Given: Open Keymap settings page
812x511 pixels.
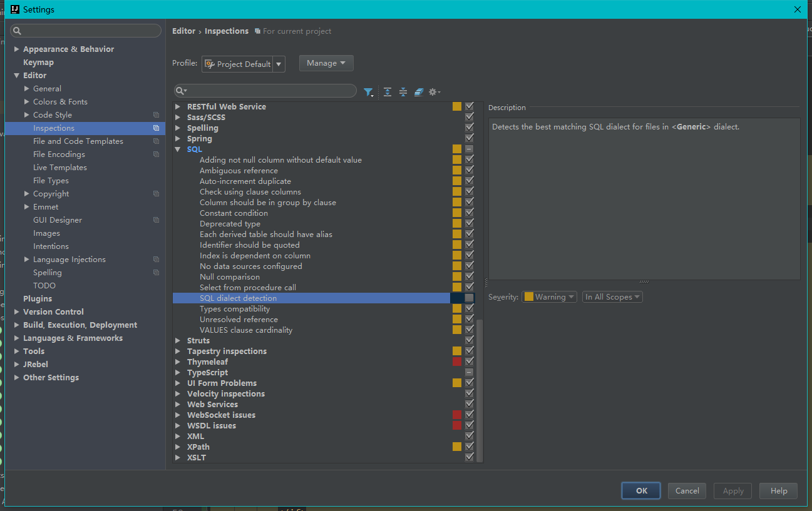Looking at the screenshot, I should 38,63.
